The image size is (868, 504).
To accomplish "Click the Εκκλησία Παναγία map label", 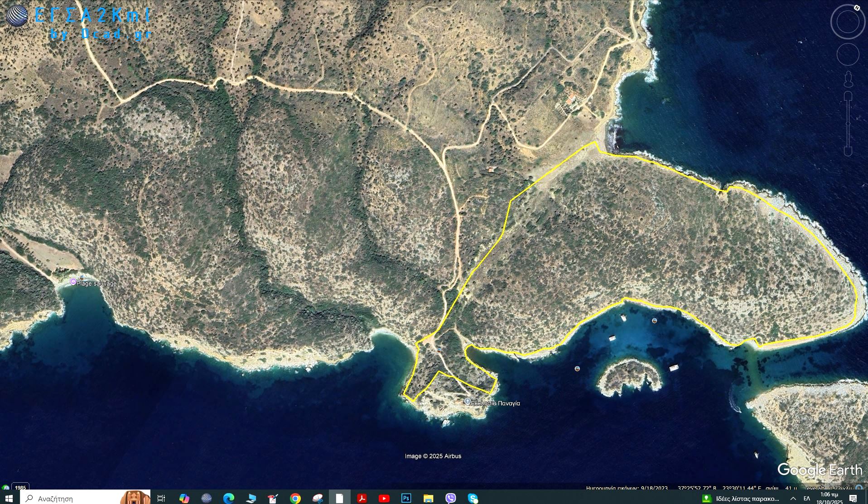I will [x=496, y=403].
